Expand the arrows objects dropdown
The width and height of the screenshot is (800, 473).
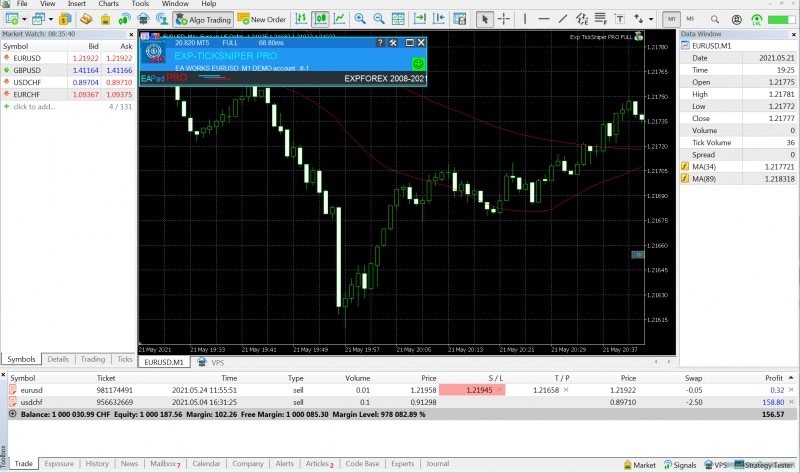(x=651, y=19)
